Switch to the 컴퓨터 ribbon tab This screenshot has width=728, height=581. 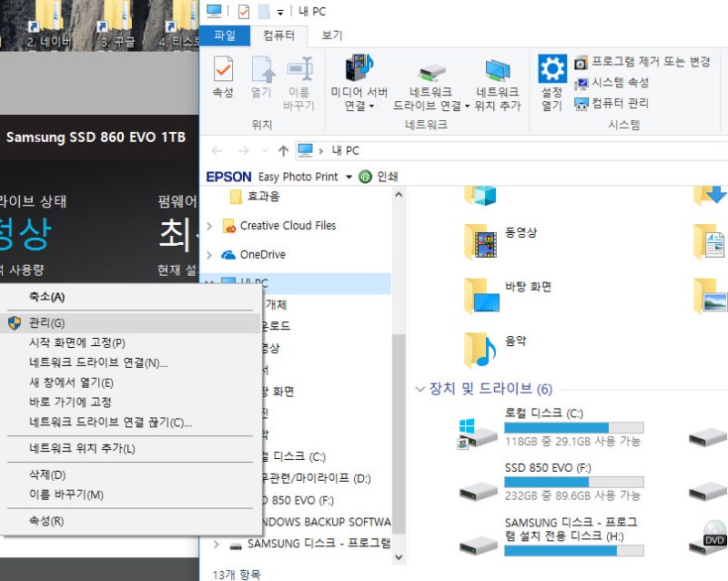[278, 36]
